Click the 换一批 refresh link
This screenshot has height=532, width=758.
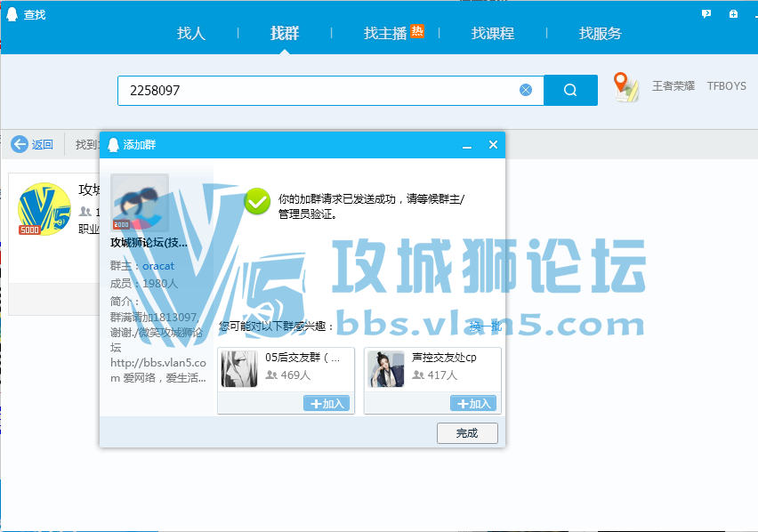[x=486, y=326]
